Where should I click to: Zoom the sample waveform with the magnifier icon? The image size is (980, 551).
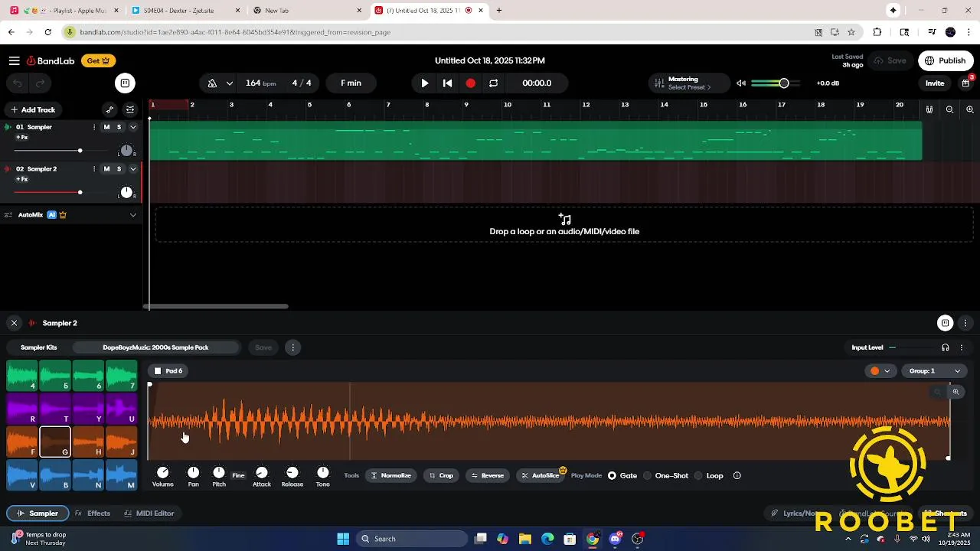coord(955,392)
